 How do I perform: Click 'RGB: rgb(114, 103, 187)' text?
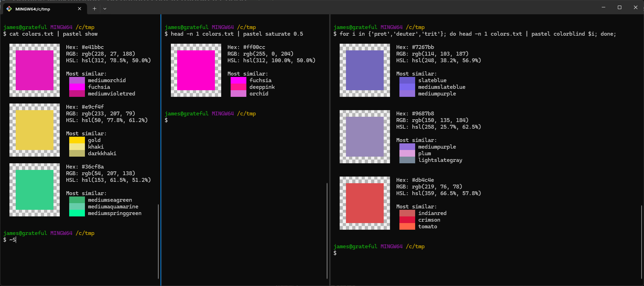pos(432,54)
